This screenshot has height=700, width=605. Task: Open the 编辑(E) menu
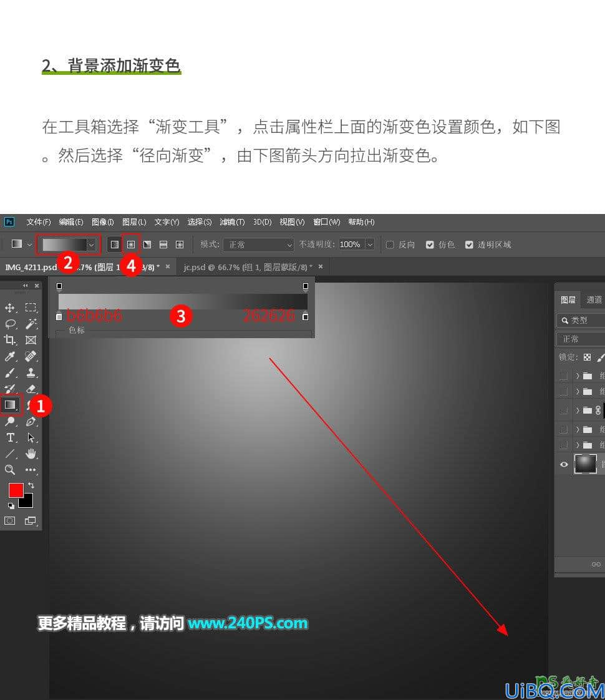(71, 222)
